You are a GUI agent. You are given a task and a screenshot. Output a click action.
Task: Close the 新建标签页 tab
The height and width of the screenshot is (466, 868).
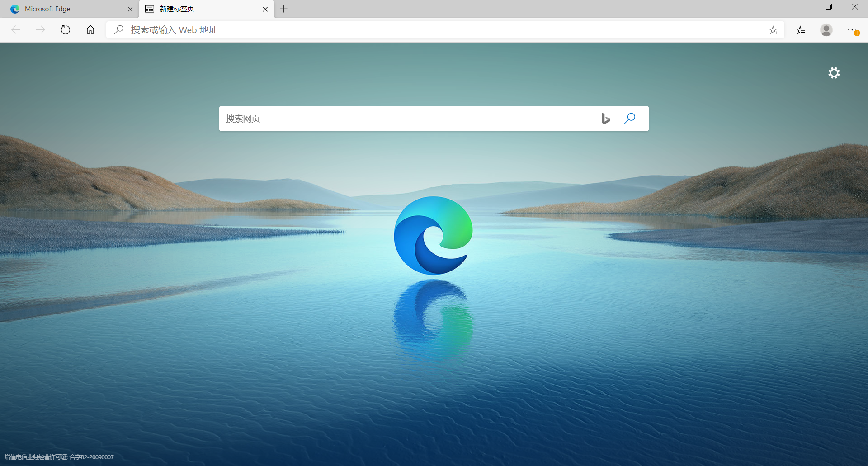pos(265,9)
